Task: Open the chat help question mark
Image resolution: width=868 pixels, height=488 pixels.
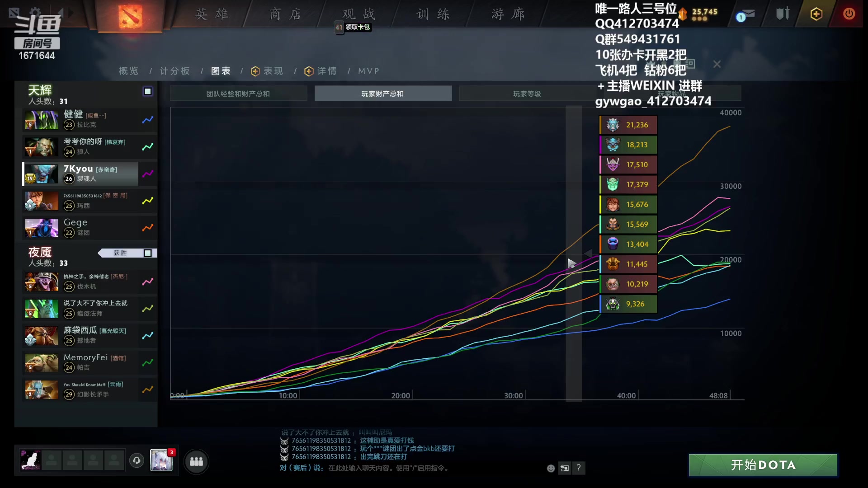Action: [x=579, y=468]
